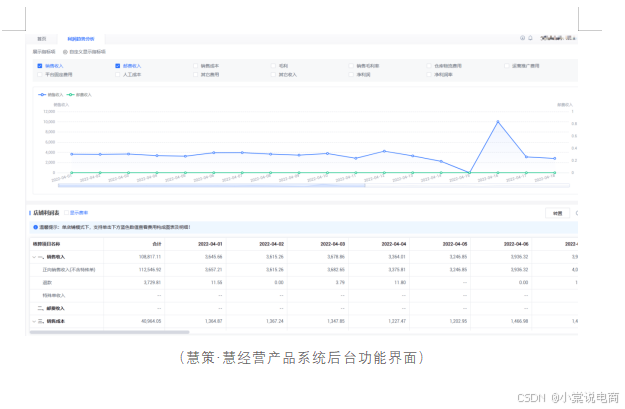Image resolution: width=625 pixels, height=409 pixels.
Task: Uncheck the 邮费收入 indicator checkbox
Action: (x=118, y=66)
